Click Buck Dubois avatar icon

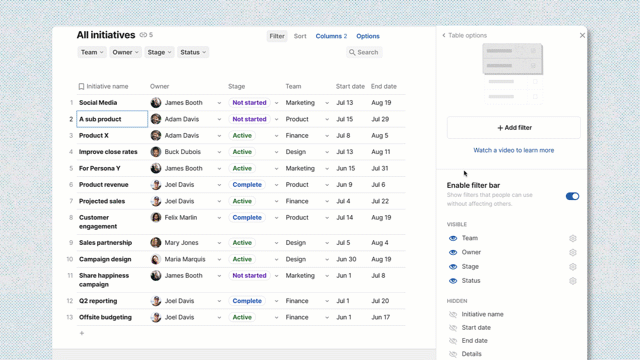click(x=156, y=152)
